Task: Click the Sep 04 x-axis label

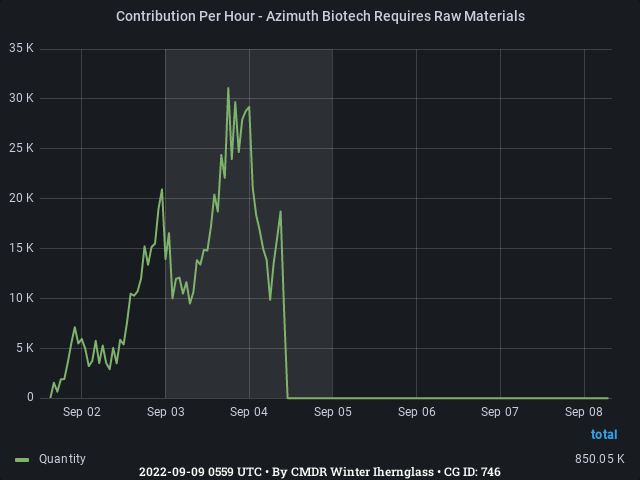Action: tap(249, 412)
